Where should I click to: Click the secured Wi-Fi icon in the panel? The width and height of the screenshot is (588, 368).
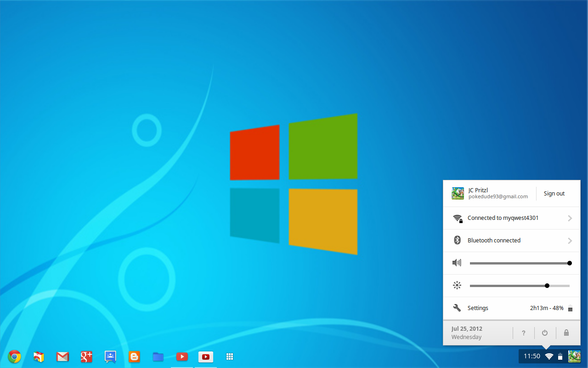[x=458, y=218]
